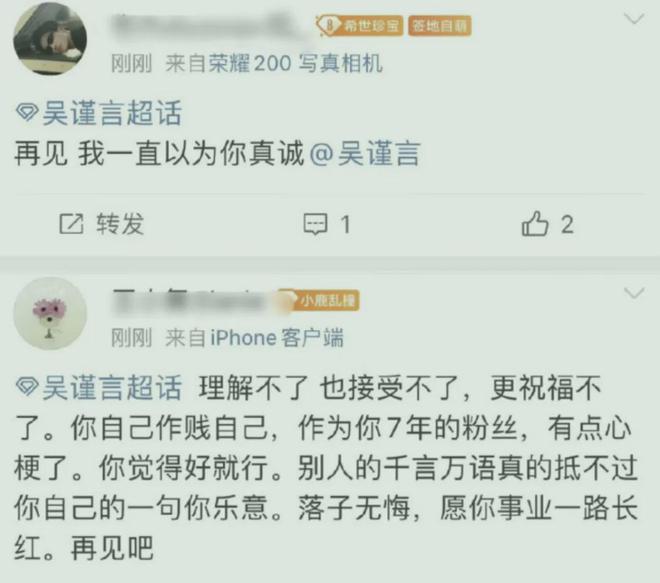Screen dimensions: 660x583
Task: Open the comment bubble icon showing 1 comment
Action: pos(315,224)
